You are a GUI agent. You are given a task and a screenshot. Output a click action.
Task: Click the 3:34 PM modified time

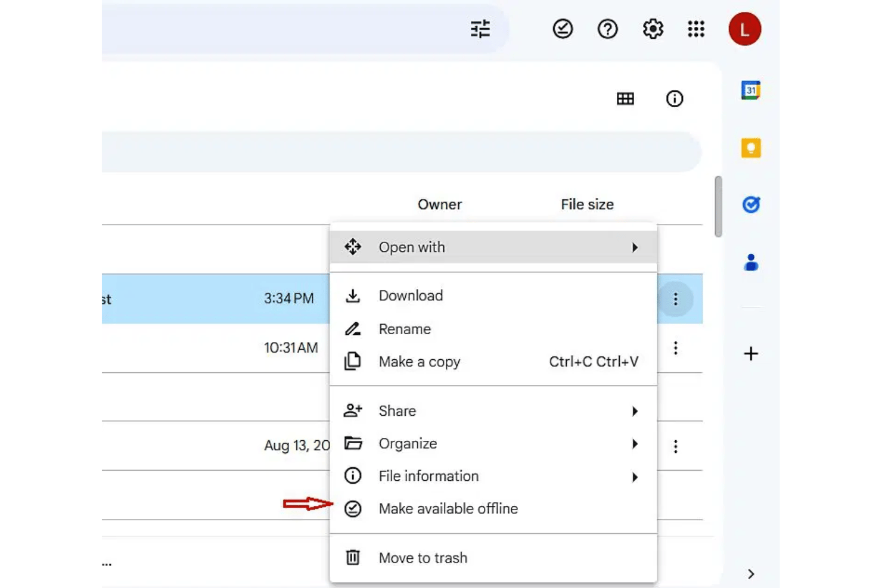coord(289,298)
